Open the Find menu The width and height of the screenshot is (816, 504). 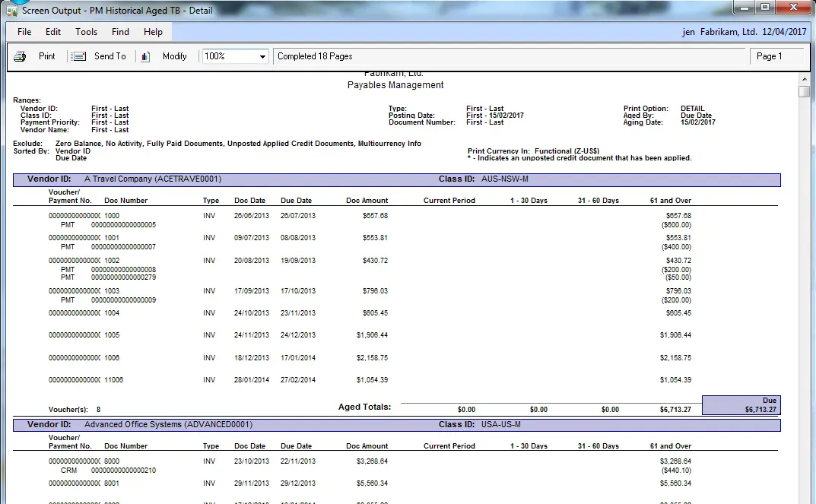coord(120,32)
